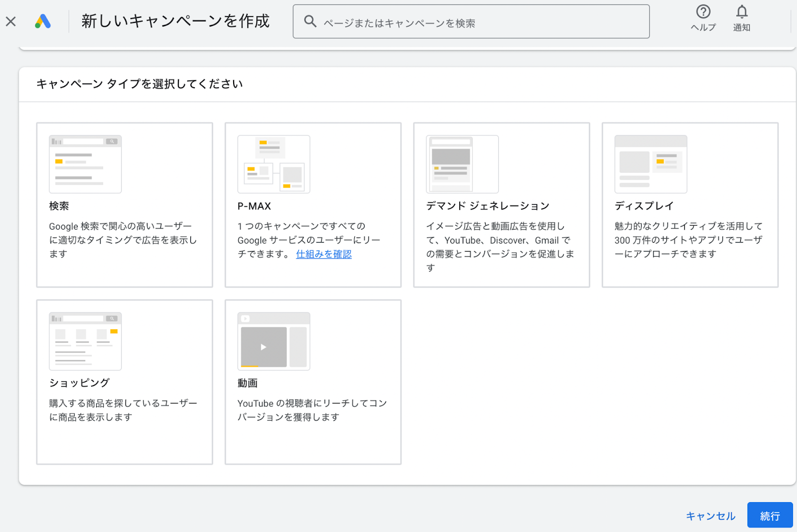Select the 検索 campaign type illustration

tap(85, 164)
